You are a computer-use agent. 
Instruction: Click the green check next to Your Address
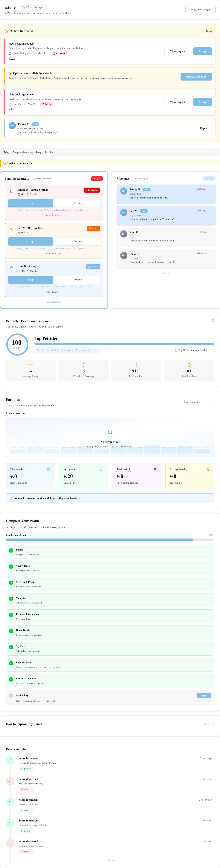tap(11, 567)
